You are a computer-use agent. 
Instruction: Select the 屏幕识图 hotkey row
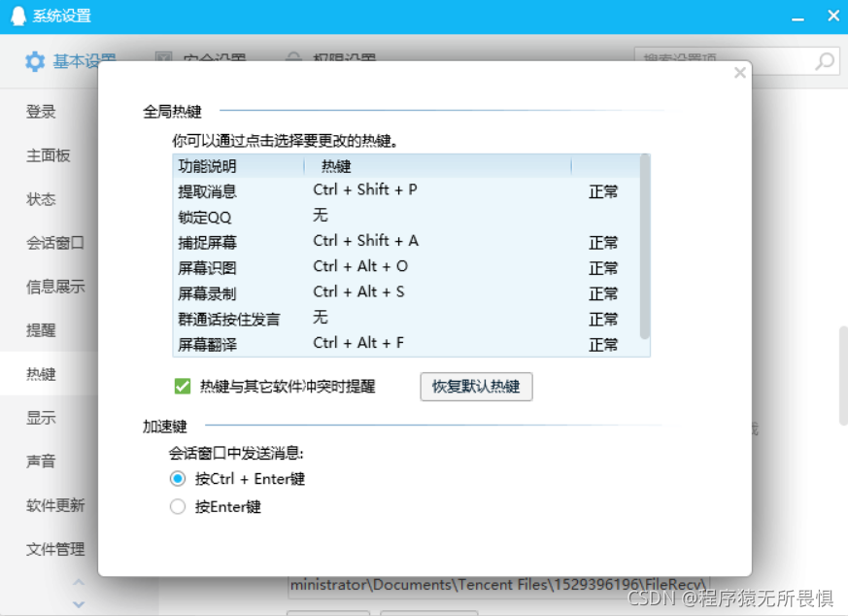406,267
